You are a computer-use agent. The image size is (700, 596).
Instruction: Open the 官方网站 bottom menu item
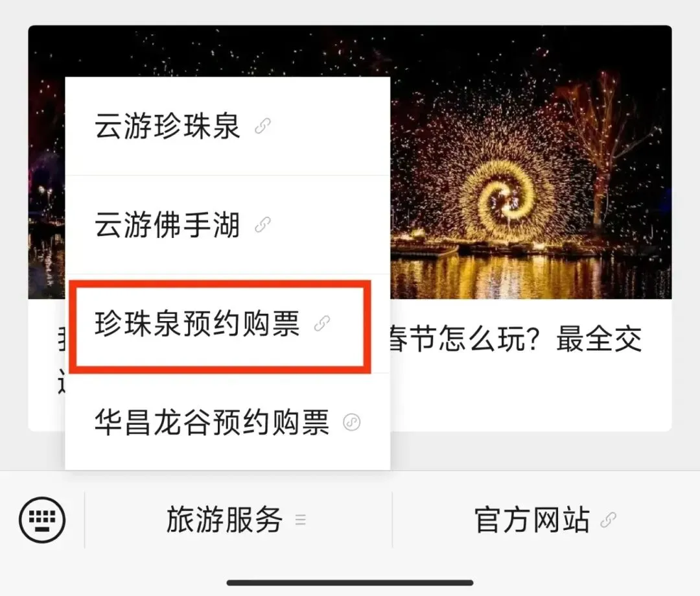tap(546, 520)
